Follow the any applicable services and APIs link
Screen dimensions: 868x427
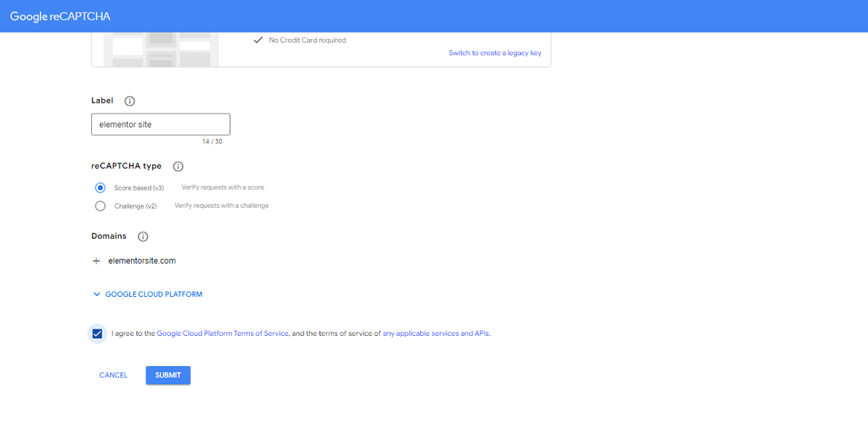[436, 334]
